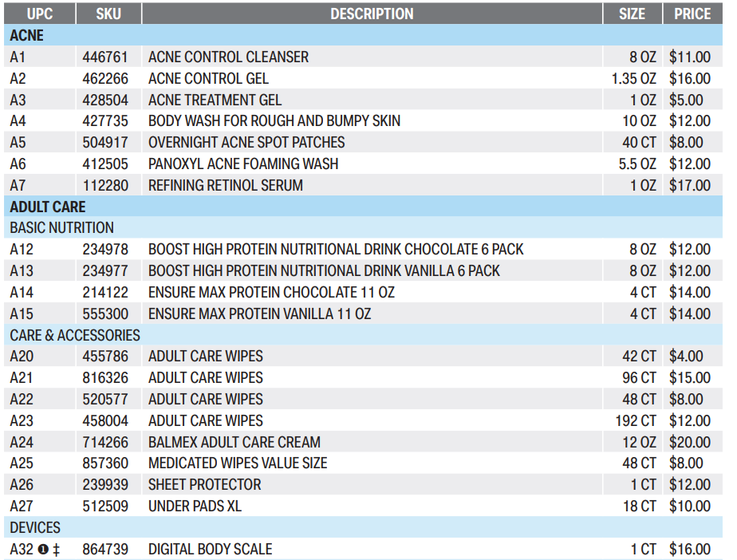Click the UNDER PADS XL description
The width and height of the screenshot is (737, 560).
[x=195, y=507]
